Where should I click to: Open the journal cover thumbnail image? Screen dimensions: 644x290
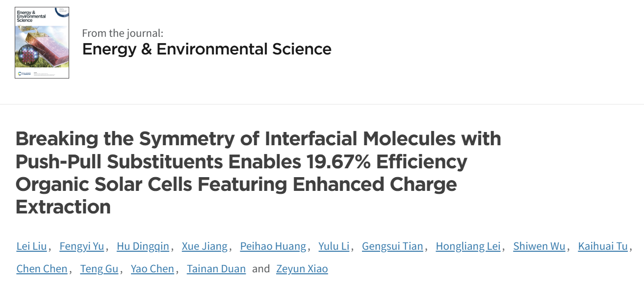42,42
